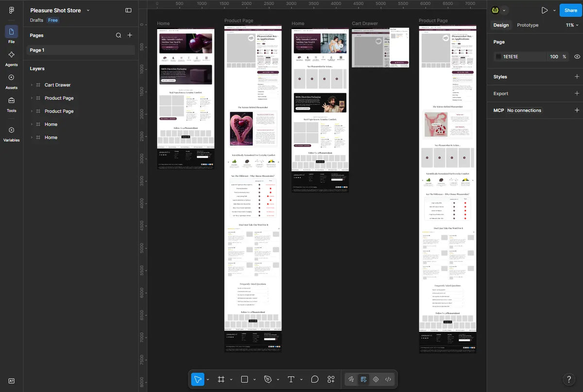Select the Comment tool

(315, 379)
